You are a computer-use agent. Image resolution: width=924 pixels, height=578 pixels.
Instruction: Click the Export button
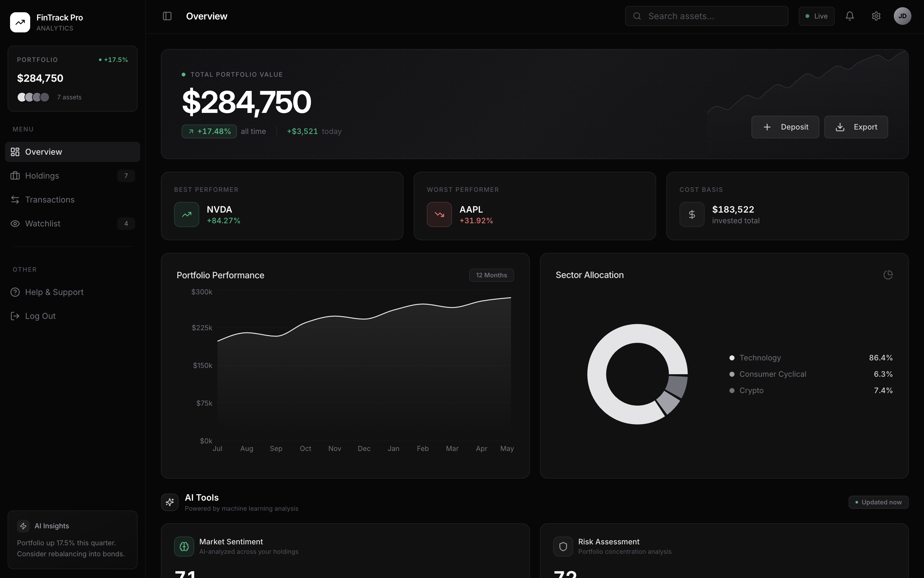[x=855, y=127]
